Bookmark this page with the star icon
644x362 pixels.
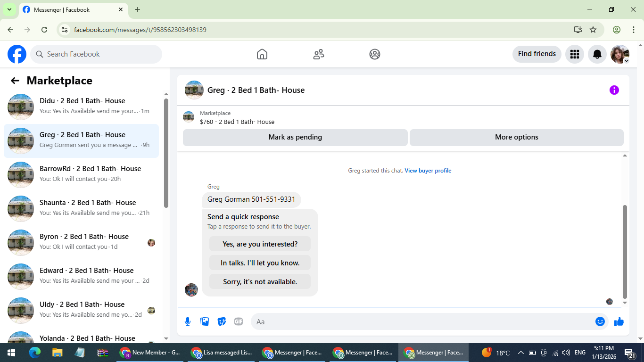593,30
